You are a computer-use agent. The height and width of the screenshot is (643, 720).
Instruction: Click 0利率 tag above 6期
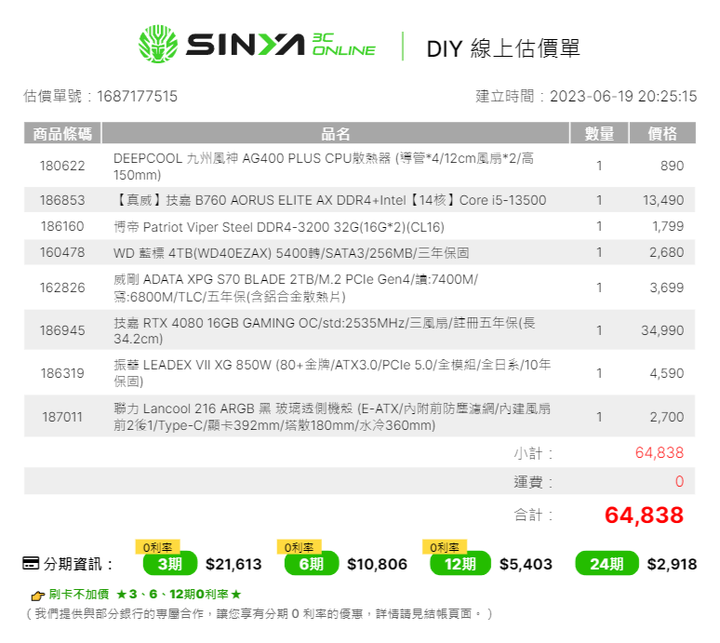click(299, 547)
